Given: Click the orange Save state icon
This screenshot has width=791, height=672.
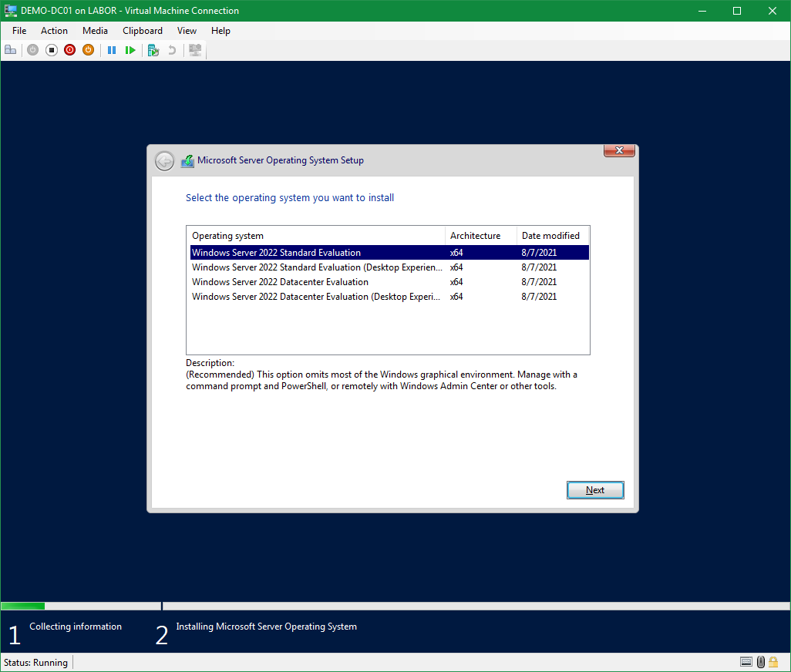Looking at the screenshot, I should click(88, 50).
